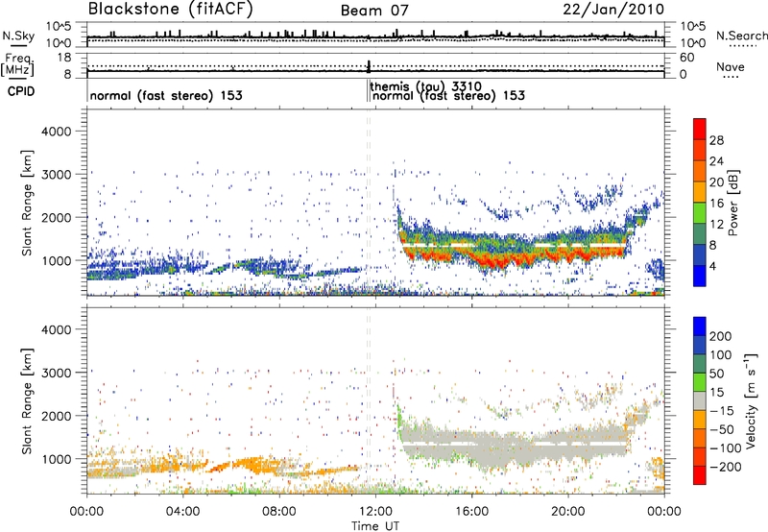This screenshot has height=532, width=768.
Task: Click the 'Velocity [m s⁻¹]' color bar label
Action: 751,400
